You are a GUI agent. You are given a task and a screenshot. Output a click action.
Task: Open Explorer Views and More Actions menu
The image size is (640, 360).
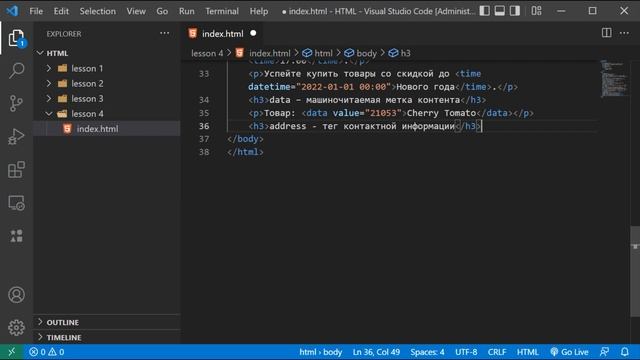tap(164, 33)
